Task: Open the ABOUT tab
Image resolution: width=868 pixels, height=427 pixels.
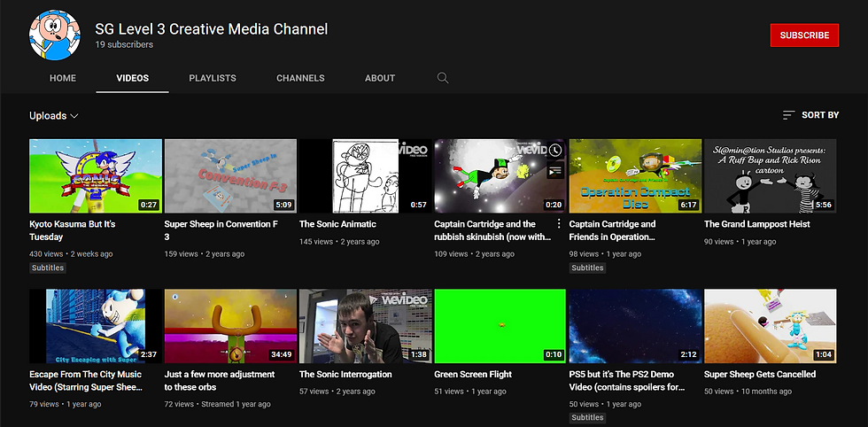Action: [x=380, y=78]
